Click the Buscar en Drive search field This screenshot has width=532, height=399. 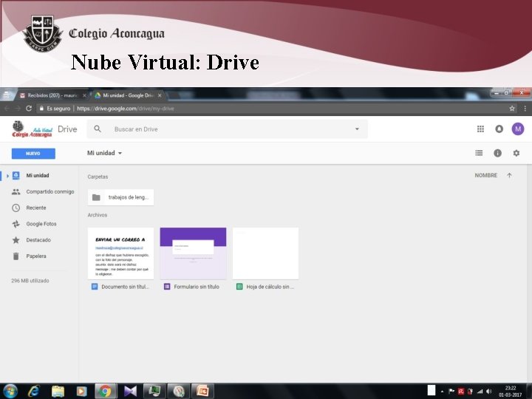coord(228,129)
